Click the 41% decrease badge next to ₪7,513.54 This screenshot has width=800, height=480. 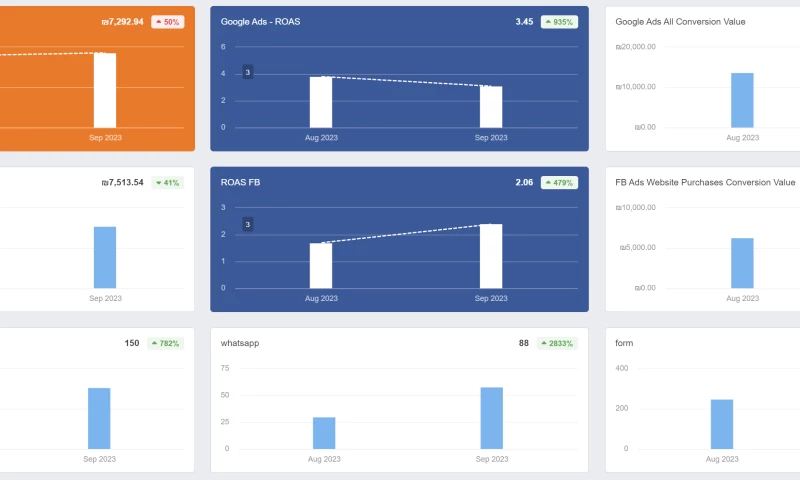click(167, 183)
